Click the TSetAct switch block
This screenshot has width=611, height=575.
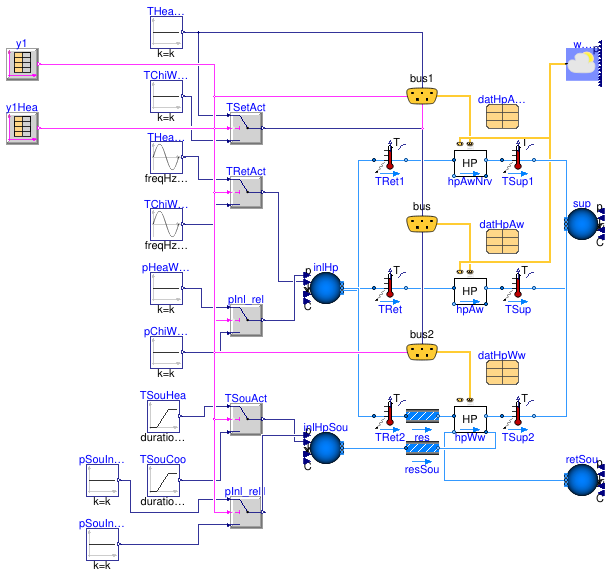(x=246, y=128)
